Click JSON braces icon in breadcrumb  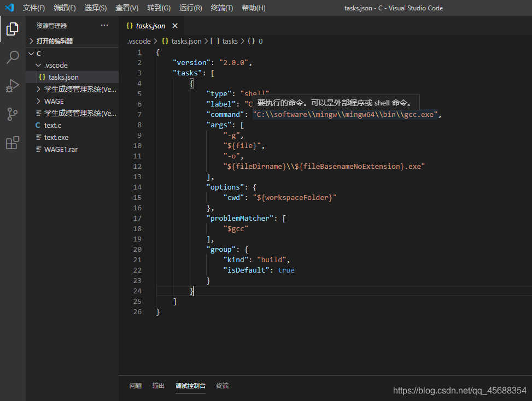[x=165, y=41]
